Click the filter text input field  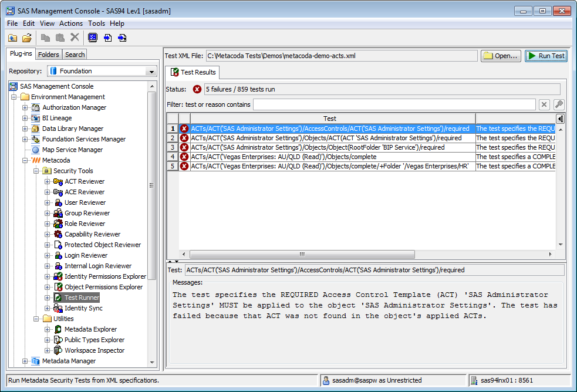point(394,105)
